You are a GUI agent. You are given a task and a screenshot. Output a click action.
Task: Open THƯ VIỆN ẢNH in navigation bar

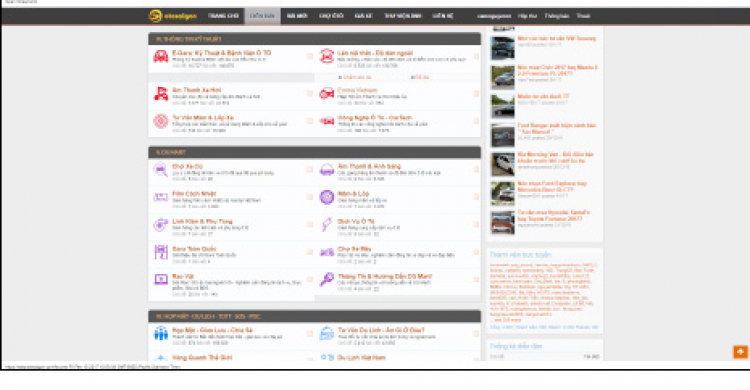[403, 16]
